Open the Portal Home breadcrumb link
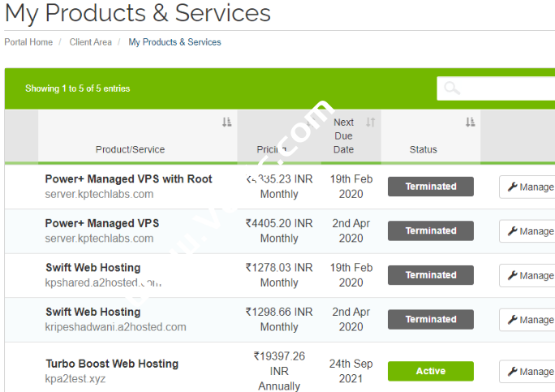555x392 pixels. pos(28,42)
